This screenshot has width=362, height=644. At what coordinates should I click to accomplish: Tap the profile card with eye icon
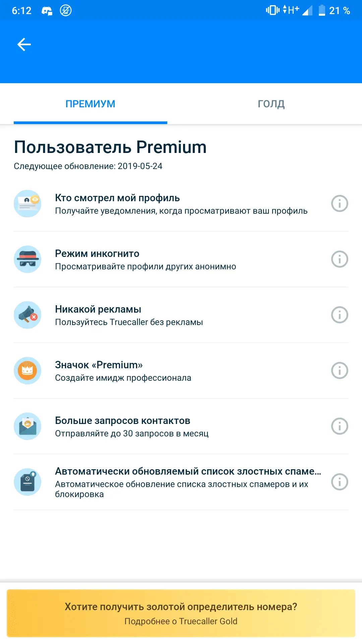27,204
